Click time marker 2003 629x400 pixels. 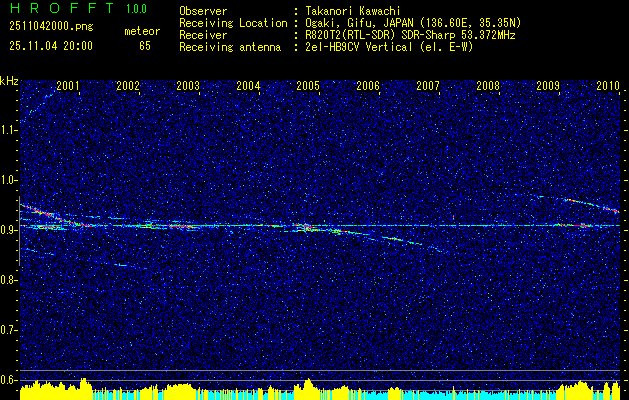(x=188, y=85)
